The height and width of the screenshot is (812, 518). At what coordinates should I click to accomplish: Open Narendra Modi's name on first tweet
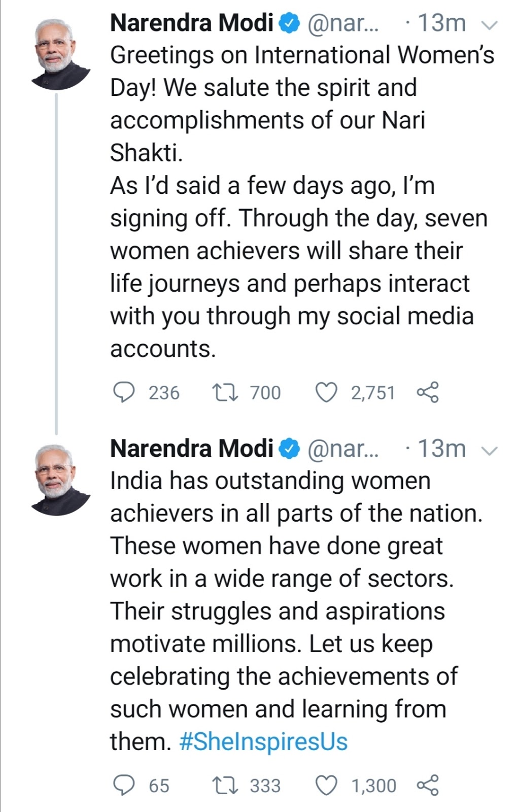(191, 23)
